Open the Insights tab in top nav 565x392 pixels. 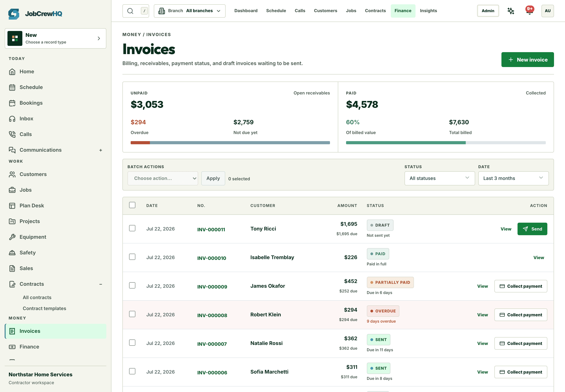coord(428,11)
